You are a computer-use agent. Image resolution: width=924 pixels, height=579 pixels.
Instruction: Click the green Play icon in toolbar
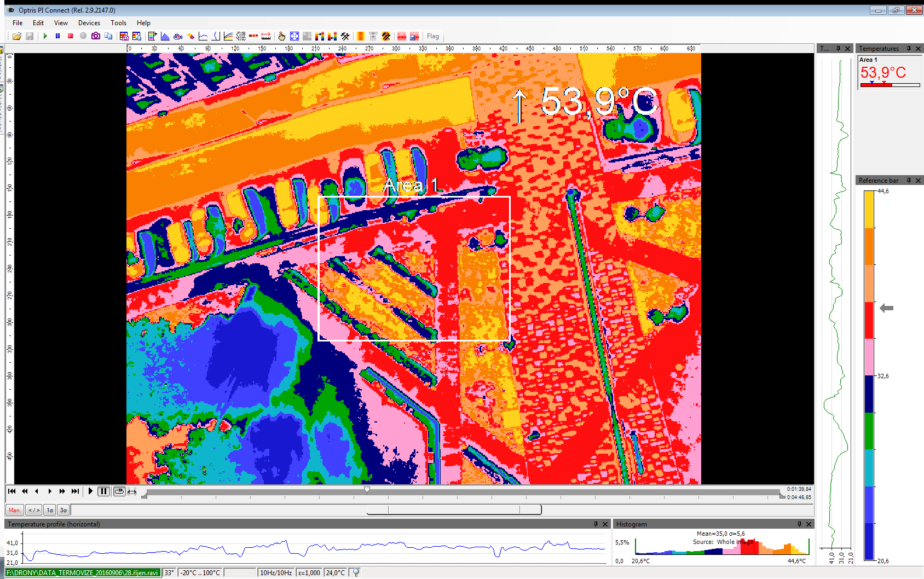click(x=45, y=36)
